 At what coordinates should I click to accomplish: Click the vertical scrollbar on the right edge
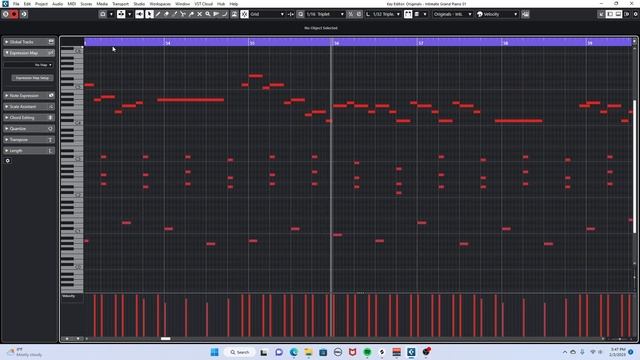(634, 167)
